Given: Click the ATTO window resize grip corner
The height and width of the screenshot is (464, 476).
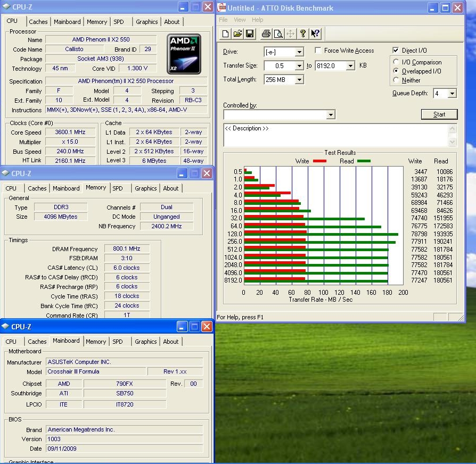Looking at the screenshot, I should coord(460,318).
